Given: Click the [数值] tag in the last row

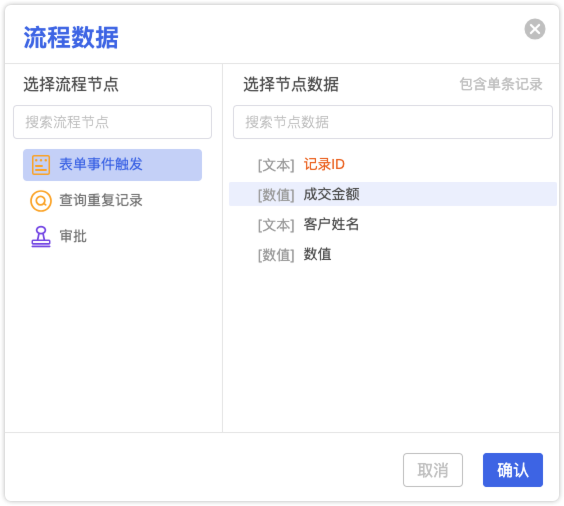Looking at the screenshot, I should click(276, 255).
